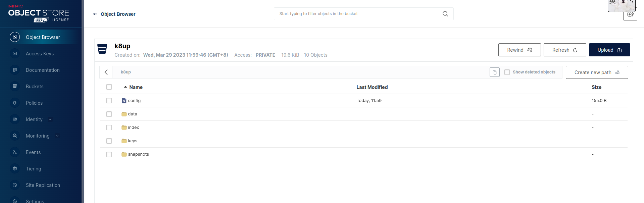Open the config file entry
The image size is (644, 203).
pyautogui.click(x=134, y=101)
